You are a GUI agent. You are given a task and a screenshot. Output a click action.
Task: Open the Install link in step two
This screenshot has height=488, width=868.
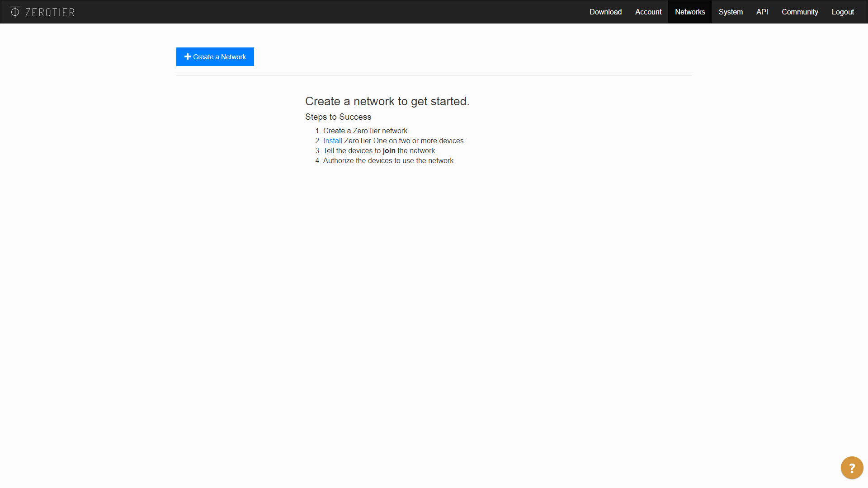point(332,141)
